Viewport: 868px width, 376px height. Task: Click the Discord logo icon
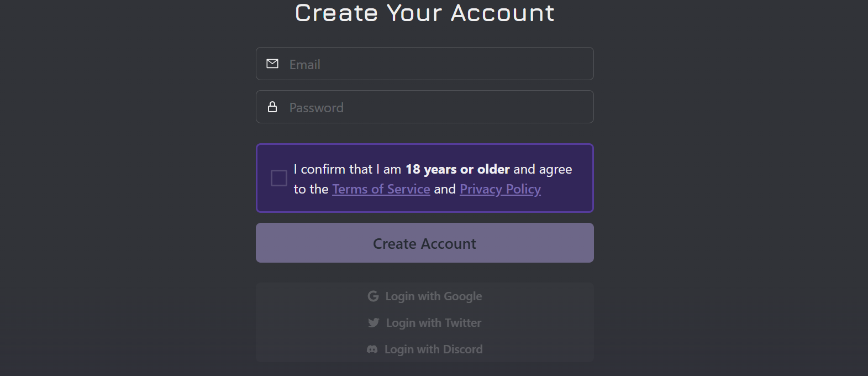click(372, 349)
